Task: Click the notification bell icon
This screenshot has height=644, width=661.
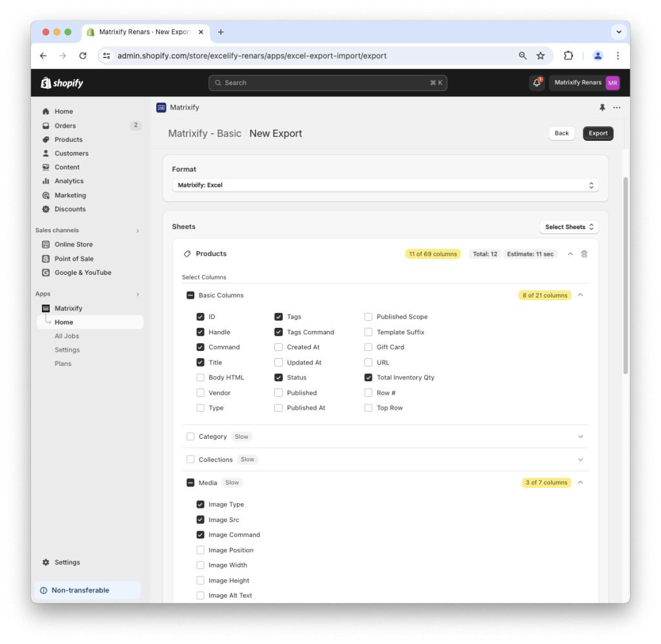Action: (536, 83)
